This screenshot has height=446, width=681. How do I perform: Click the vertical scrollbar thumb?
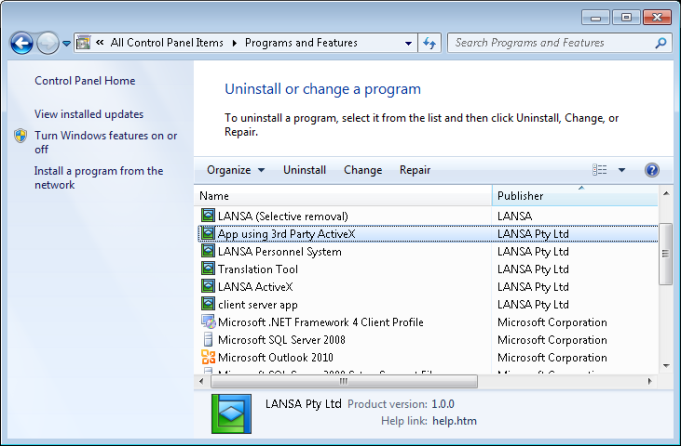point(665,254)
